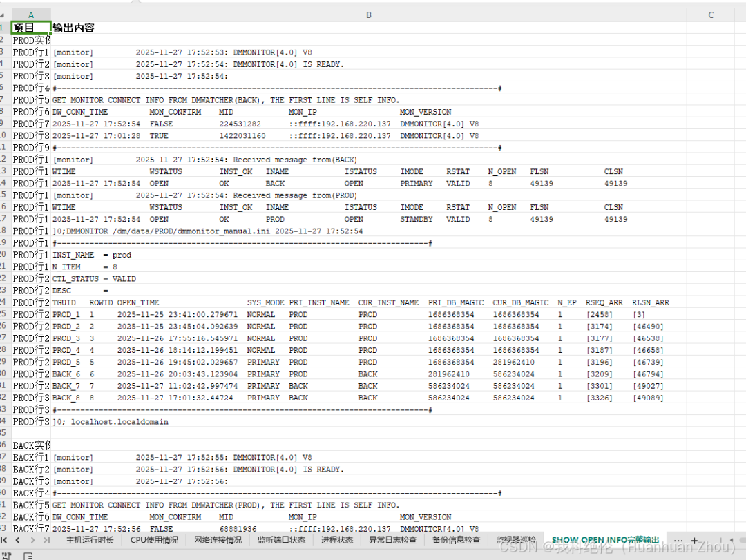The height and width of the screenshot is (560, 746).
Task: Select the row showing IMODE STANDBY
Action: point(369,220)
